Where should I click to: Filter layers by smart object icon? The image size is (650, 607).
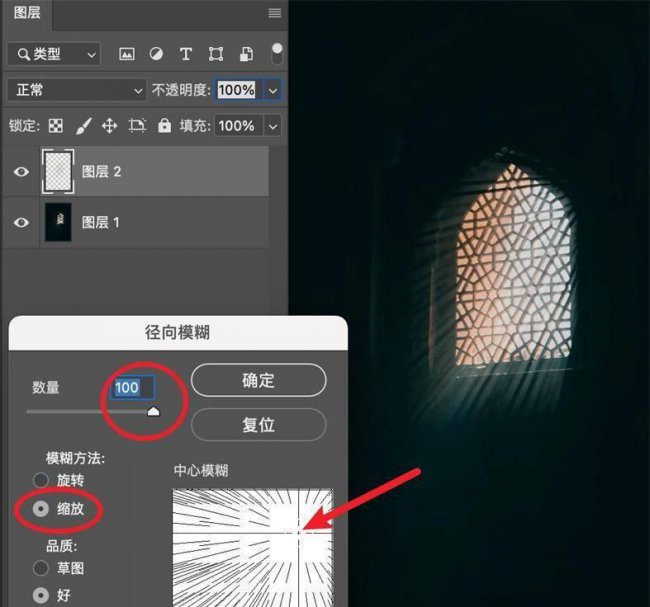click(246, 54)
